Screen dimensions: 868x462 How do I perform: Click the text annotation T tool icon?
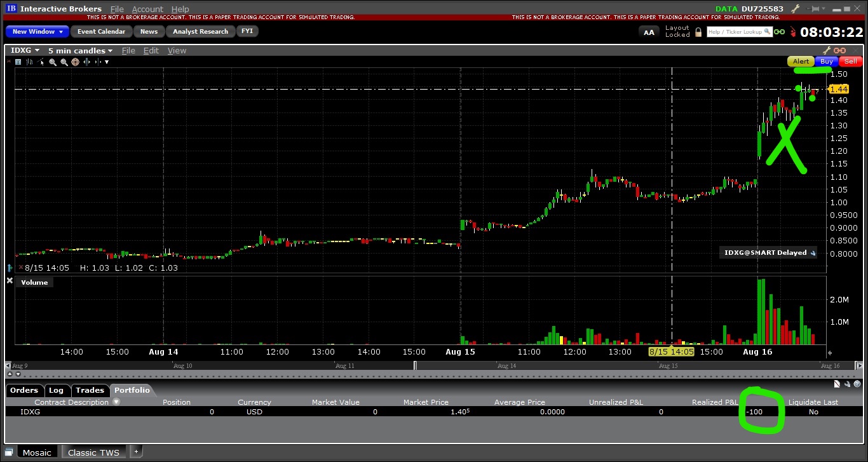click(18, 62)
